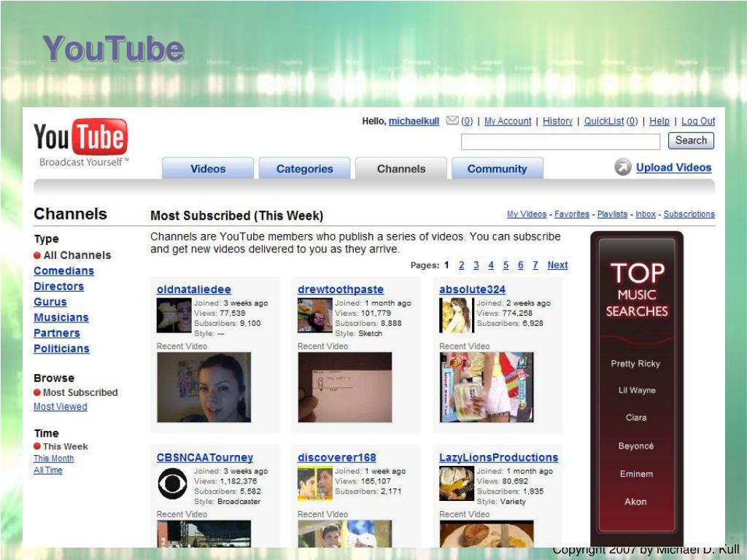Screen dimensions: 747x560
Task: Filter channels by Comedians
Action: point(64,271)
